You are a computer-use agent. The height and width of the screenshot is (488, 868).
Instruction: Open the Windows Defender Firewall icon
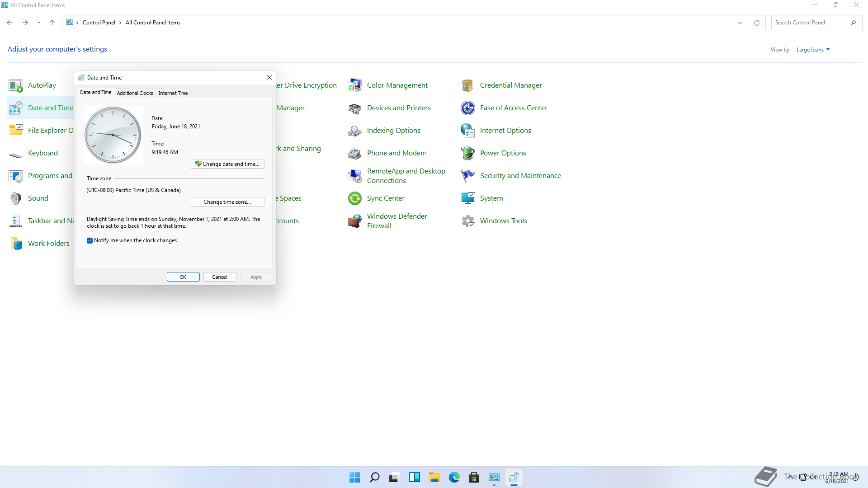tap(355, 221)
